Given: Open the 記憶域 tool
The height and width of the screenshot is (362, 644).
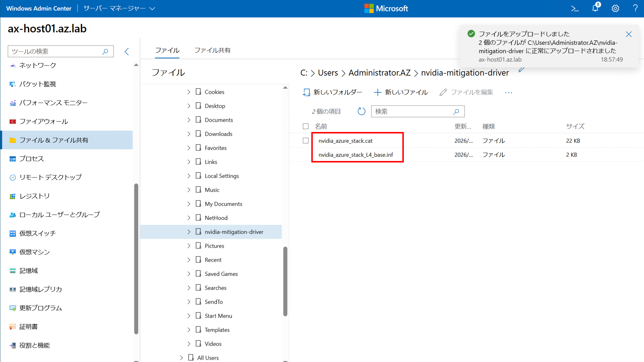Looking at the screenshot, I should [29, 270].
